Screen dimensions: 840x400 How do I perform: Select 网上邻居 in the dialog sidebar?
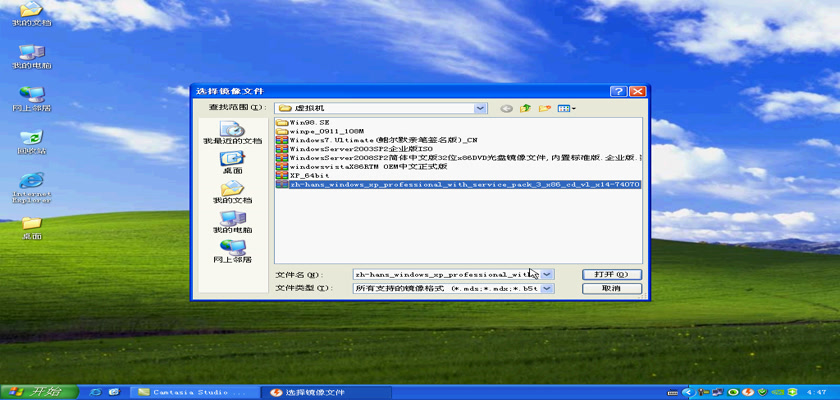click(x=231, y=251)
